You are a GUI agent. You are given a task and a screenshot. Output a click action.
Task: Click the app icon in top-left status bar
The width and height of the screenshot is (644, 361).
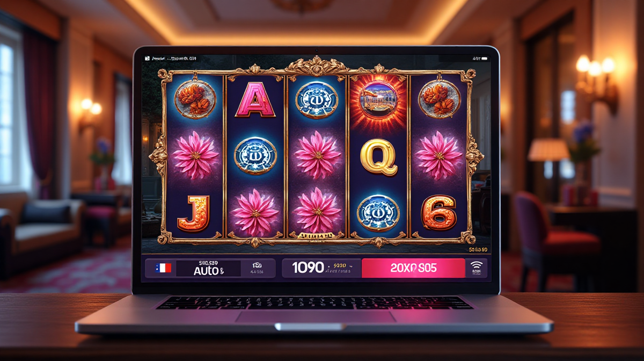click(147, 57)
